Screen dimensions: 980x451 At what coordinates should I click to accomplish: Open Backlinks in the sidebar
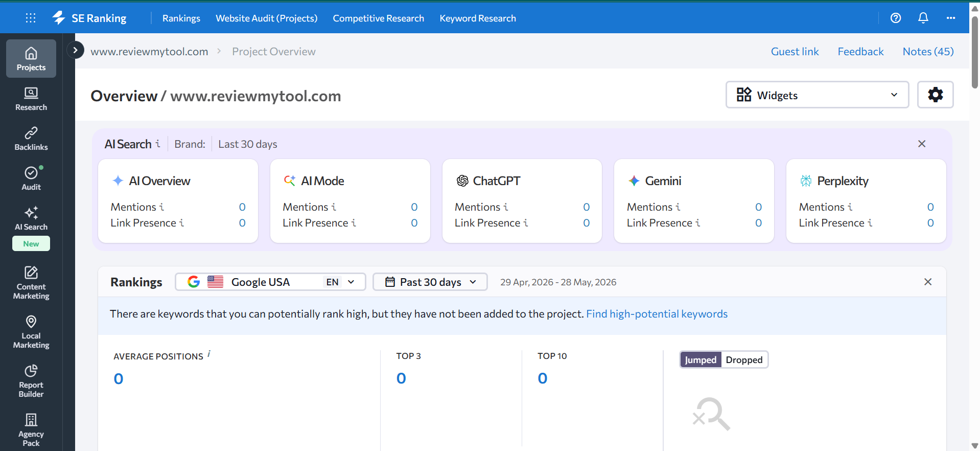[x=31, y=139]
